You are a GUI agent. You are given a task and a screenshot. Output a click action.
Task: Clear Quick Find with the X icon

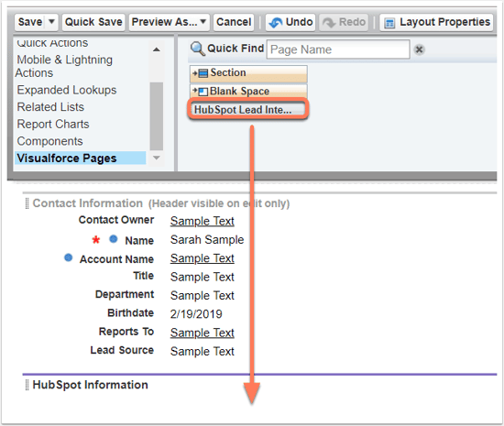[419, 49]
